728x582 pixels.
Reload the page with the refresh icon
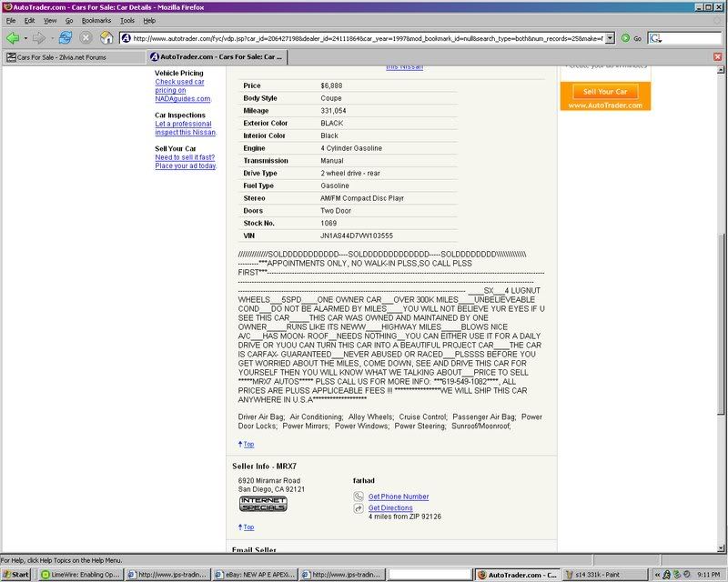click(66, 38)
